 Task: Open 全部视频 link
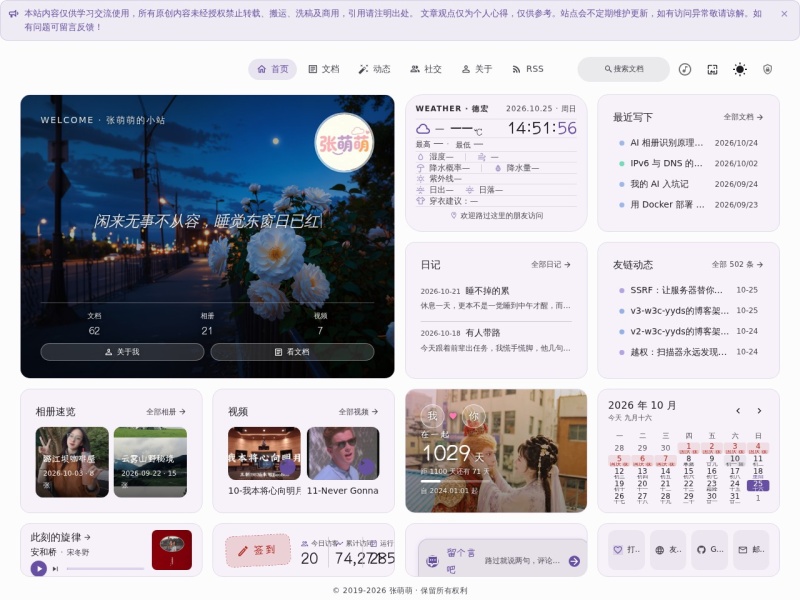(358, 412)
